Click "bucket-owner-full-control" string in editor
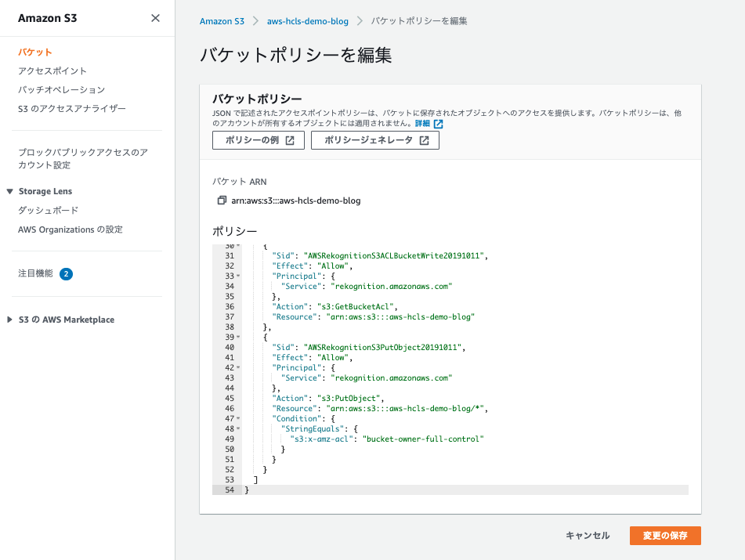This screenshot has height=560, width=745. pos(423,439)
